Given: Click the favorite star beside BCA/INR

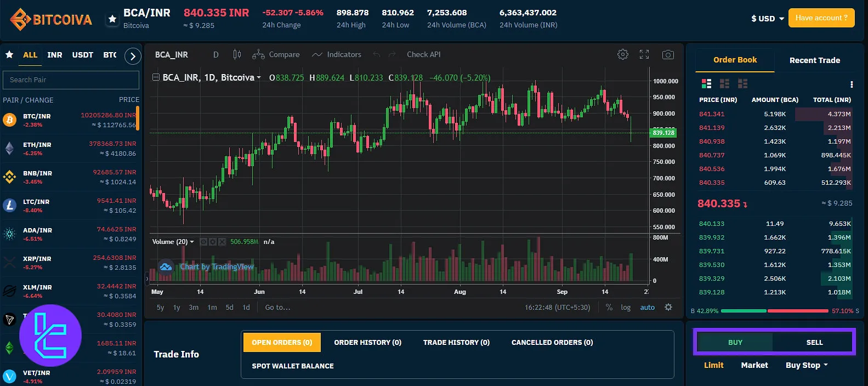Looking at the screenshot, I should 112,19.
